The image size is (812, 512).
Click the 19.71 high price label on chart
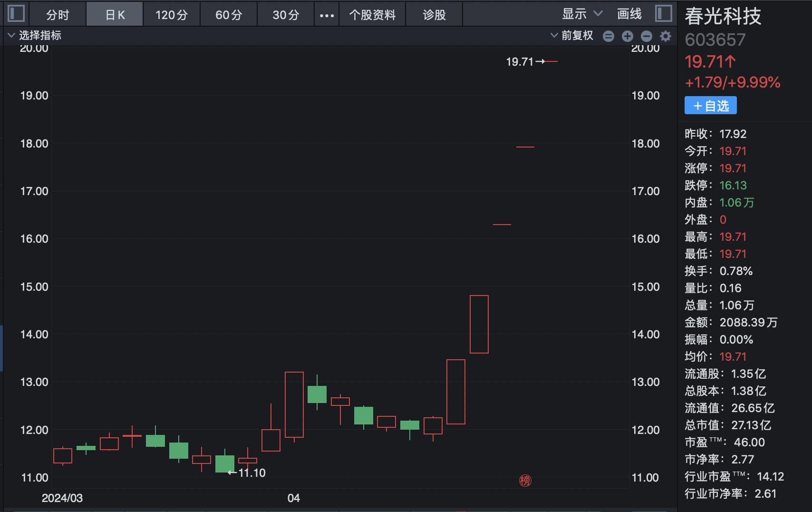coord(520,62)
